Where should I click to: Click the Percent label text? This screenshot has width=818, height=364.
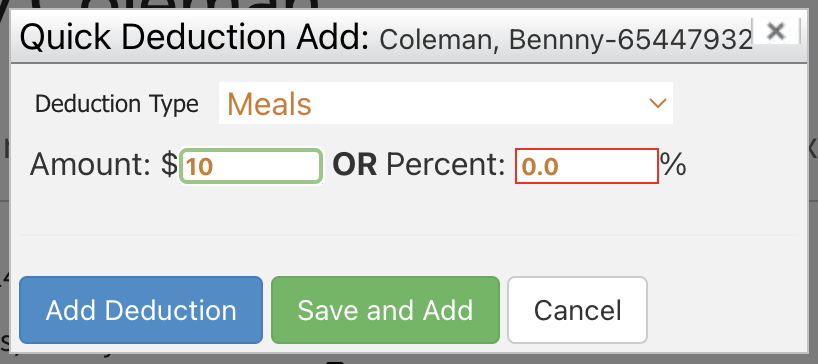pos(446,165)
